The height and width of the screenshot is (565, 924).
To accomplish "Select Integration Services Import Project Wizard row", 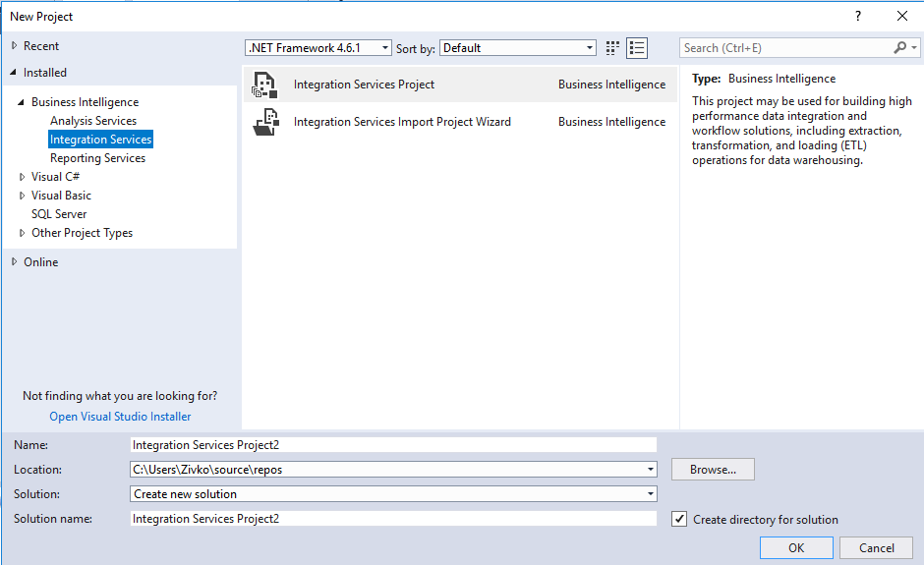I will click(x=460, y=122).
